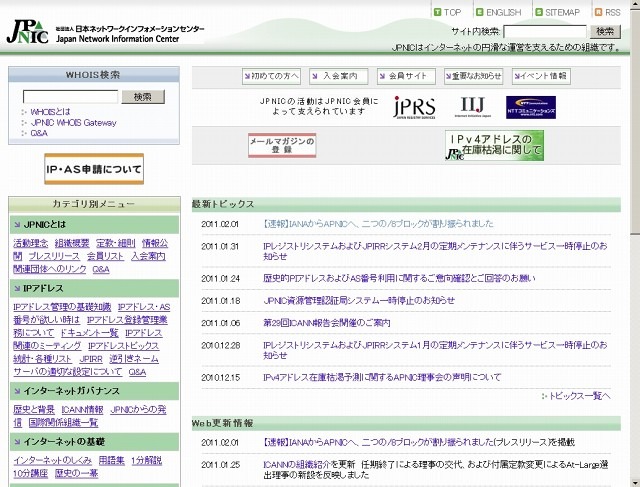Click the vertical scrollbar down arrow
This screenshot has width=640, height=487.
[635, 482]
